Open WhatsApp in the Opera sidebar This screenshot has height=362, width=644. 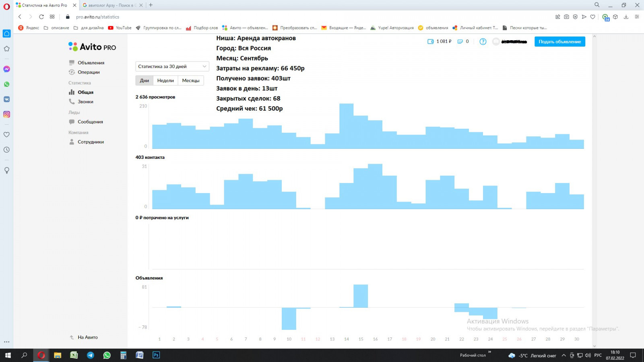click(x=6, y=84)
